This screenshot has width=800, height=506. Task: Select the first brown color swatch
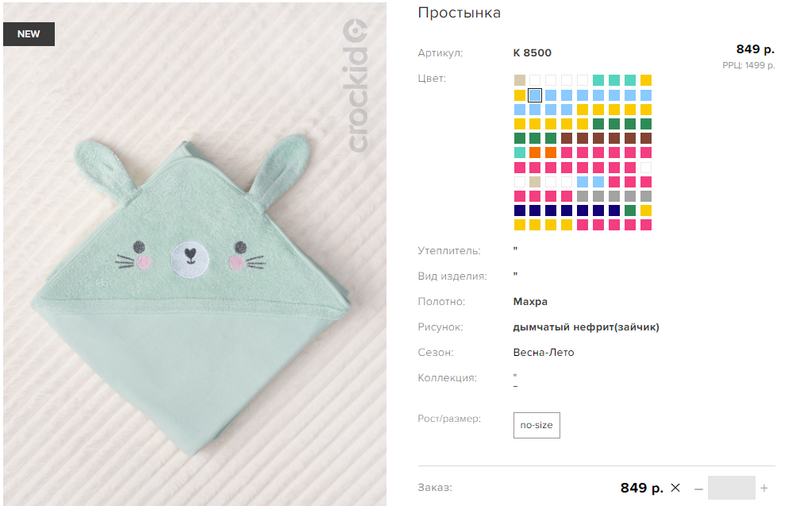point(566,138)
